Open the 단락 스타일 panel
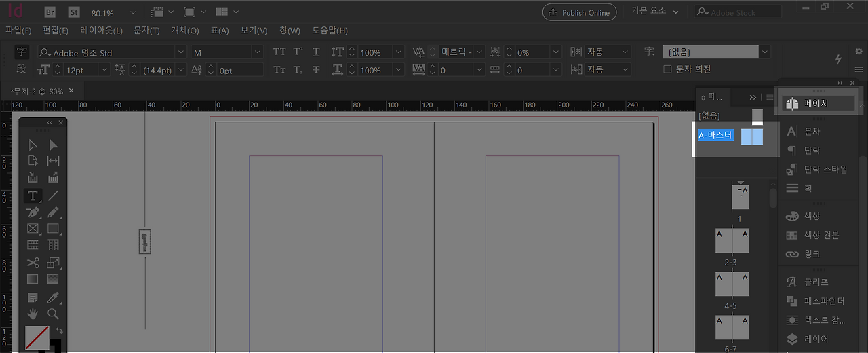 (817, 169)
